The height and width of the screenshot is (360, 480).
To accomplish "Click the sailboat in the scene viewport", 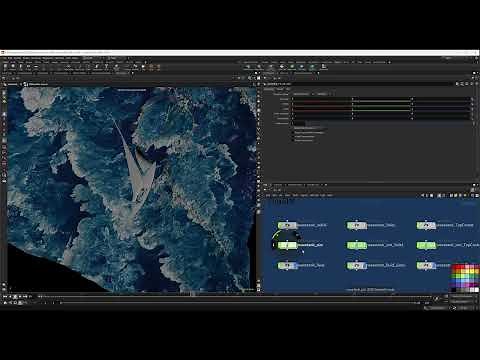I will click(138, 167).
